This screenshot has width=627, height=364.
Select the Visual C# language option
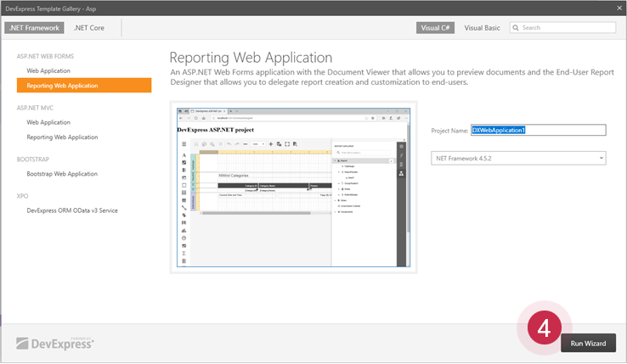coord(435,28)
